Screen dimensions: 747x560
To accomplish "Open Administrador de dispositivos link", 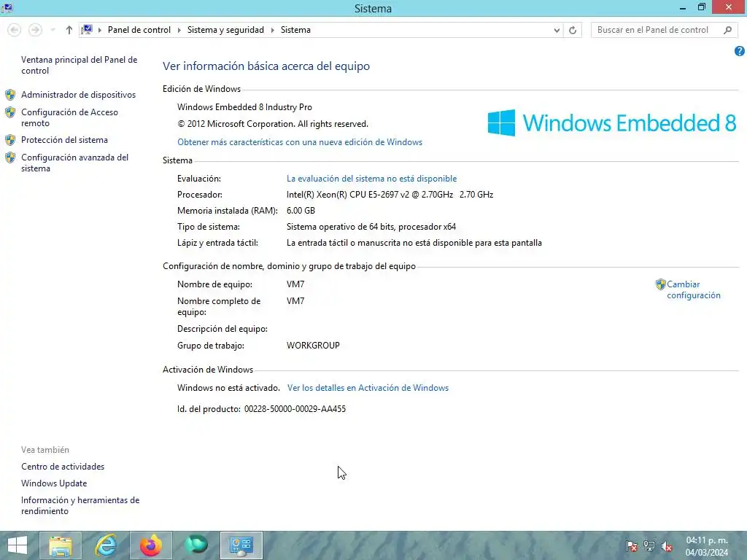I will pos(78,95).
